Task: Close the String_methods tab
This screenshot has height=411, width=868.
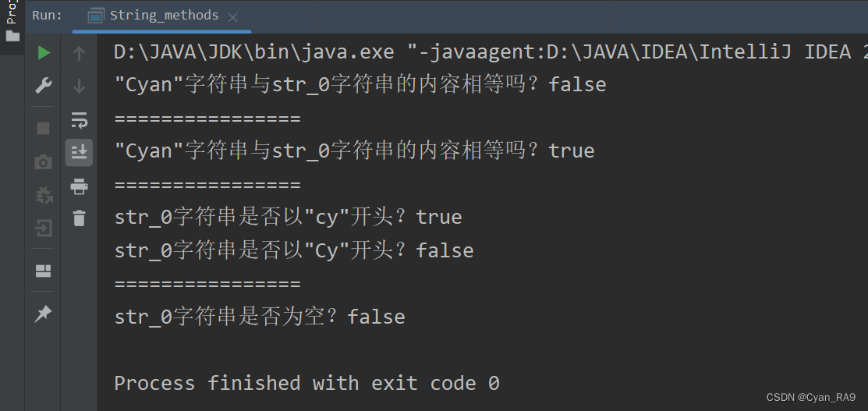Action: (x=233, y=18)
